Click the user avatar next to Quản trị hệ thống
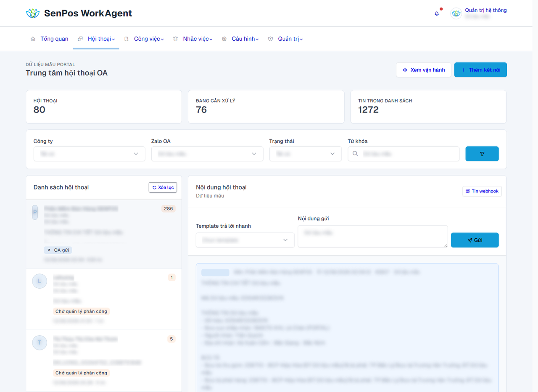Viewport: 538px width, 392px height. [x=456, y=13]
